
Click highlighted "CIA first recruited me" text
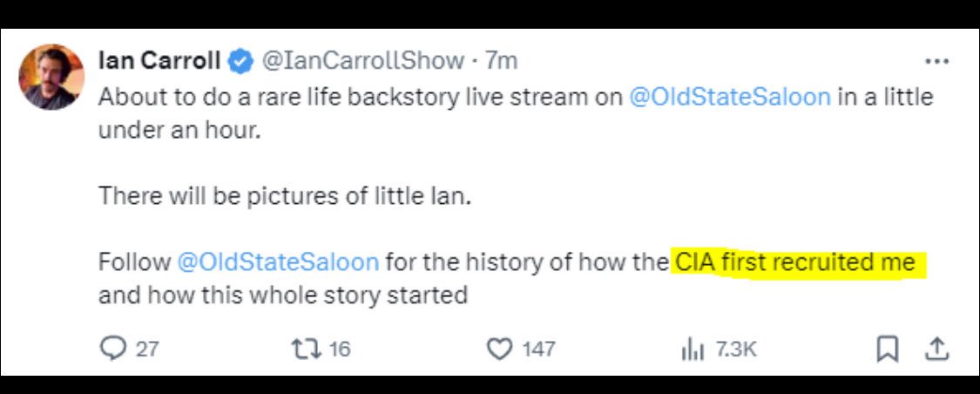point(795,262)
